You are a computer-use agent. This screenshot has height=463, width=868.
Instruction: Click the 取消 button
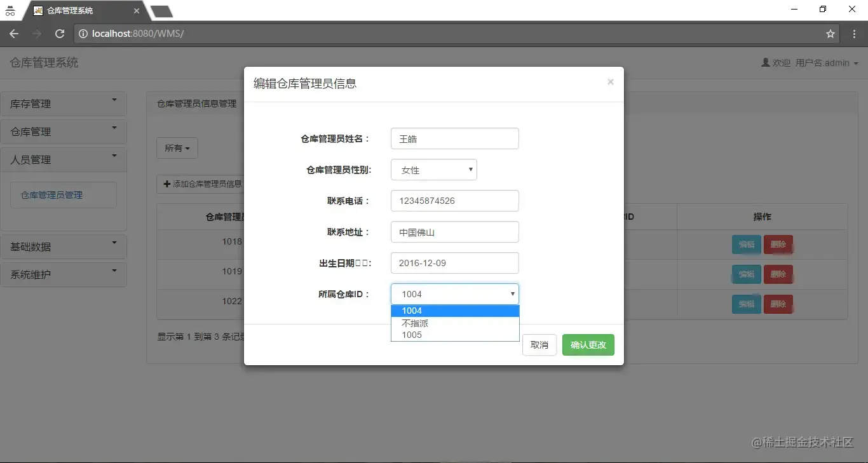(539, 345)
